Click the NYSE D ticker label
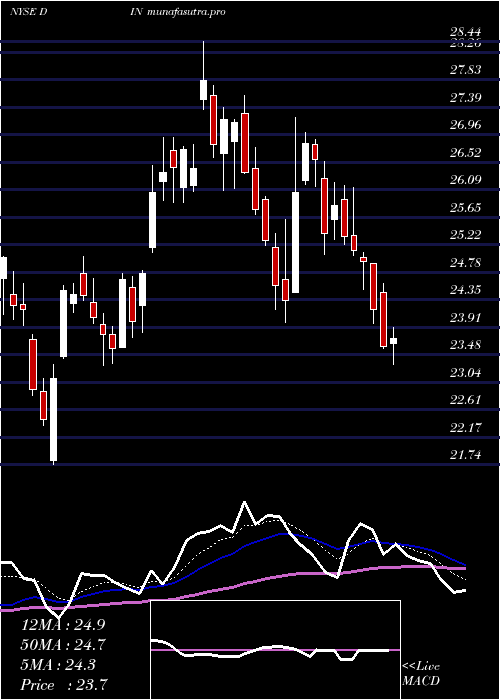 point(29,12)
